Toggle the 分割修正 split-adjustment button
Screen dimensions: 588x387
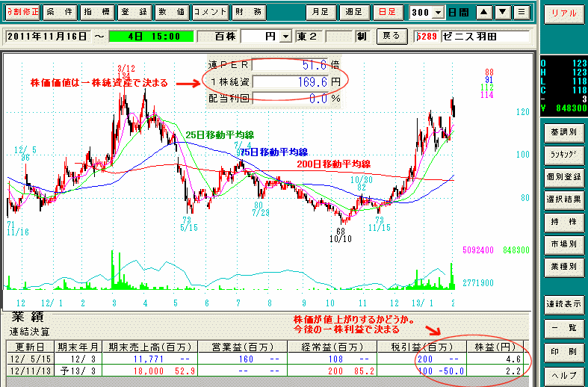22,13
